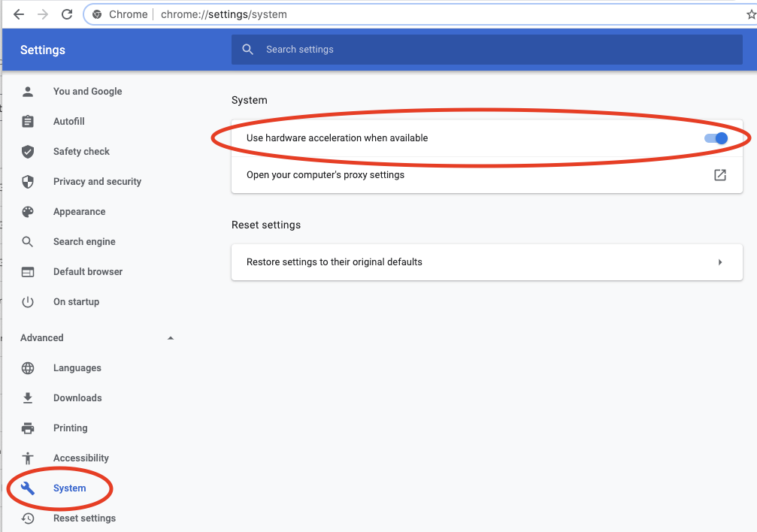Select Appearance in the sidebar
Image resolution: width=757 pixels, height=532 pixels.
[79, 211]
